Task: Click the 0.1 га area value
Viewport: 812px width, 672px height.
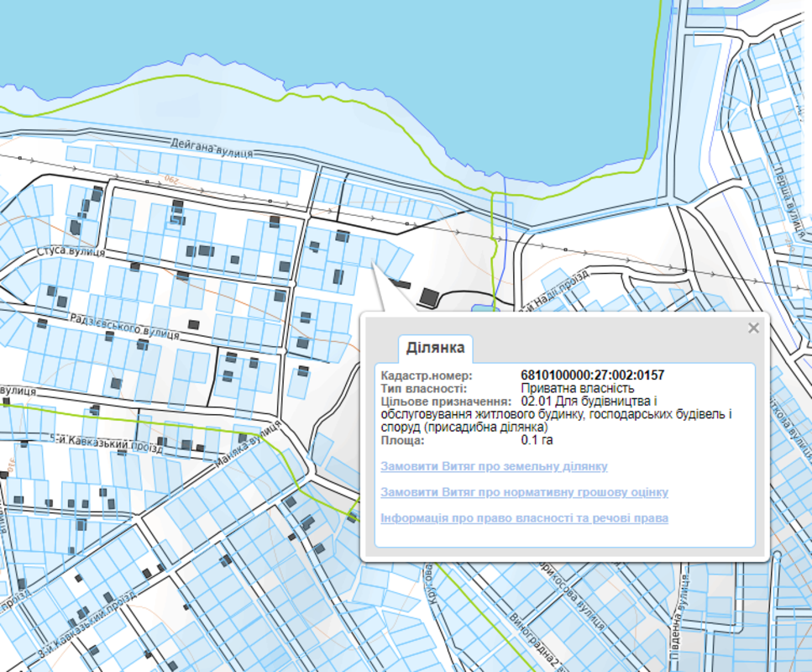Action: [x=537, y=440]
